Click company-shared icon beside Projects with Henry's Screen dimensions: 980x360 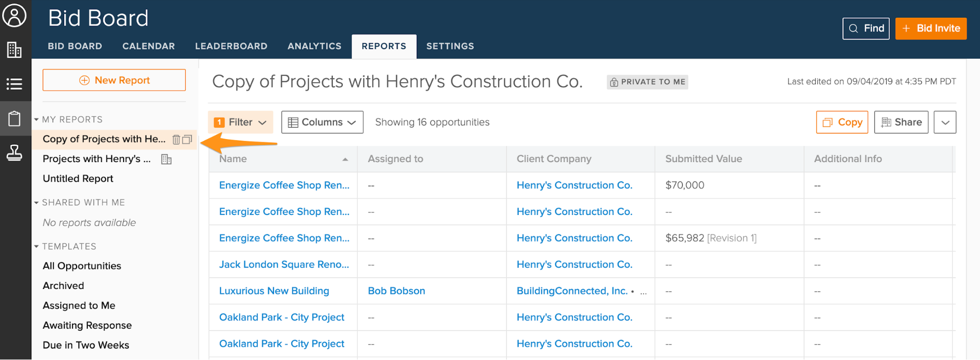(166, 159)
